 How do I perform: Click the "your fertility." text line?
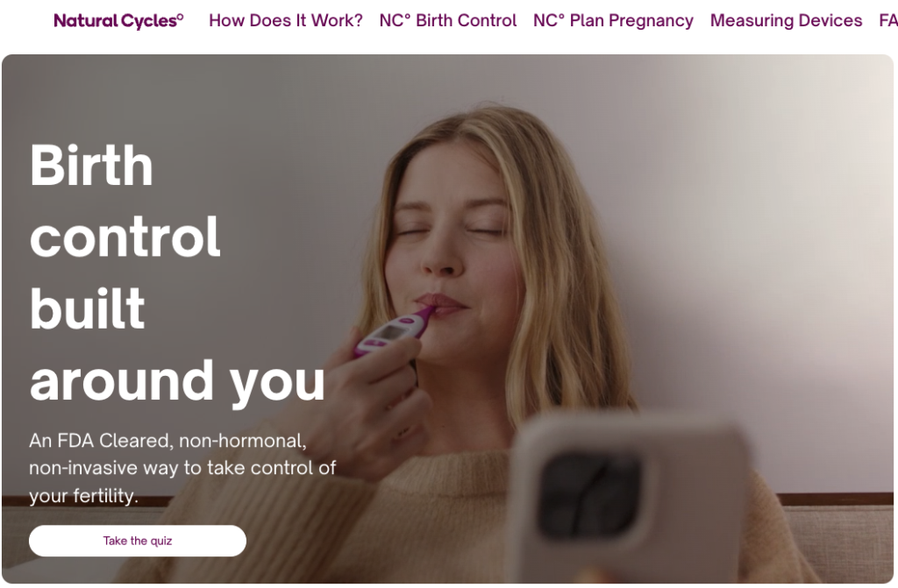83,495
